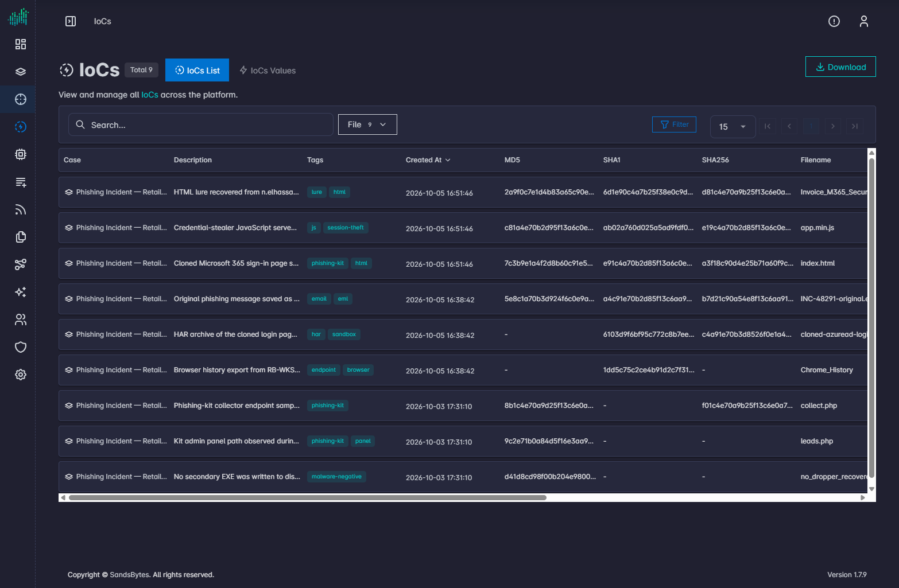Go to the next page arrow

pos(833,126)
